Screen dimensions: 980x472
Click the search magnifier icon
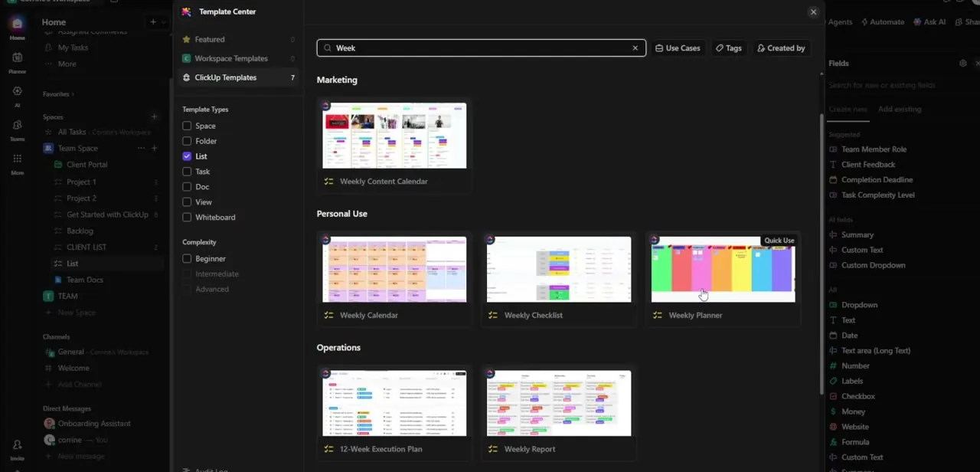coord(328,48)
